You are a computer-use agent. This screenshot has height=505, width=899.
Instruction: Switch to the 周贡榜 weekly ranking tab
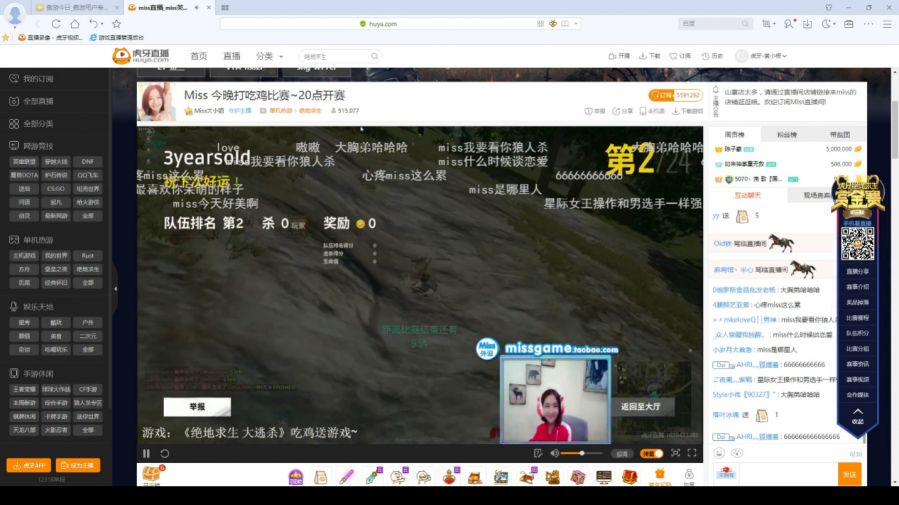(x=734, y=135)
